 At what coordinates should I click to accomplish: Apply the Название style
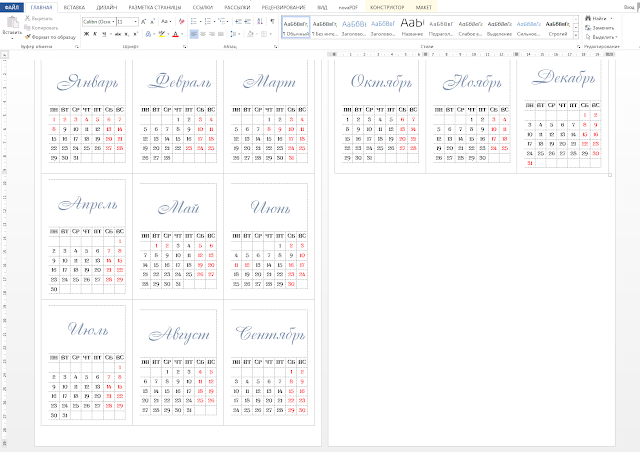click(x=412, y=27)
